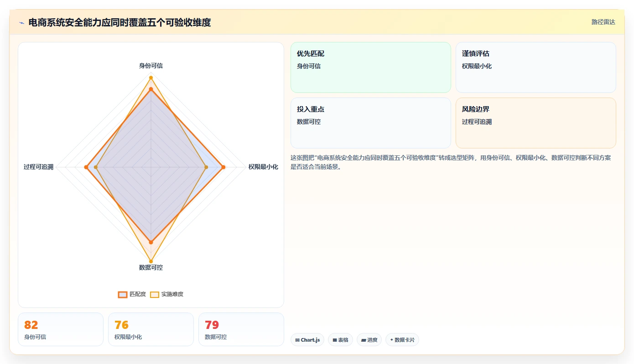Screen dimensions: 634x364
Task: Click the 权限最小化 axis label on the radar
Action: coord(263,167)
